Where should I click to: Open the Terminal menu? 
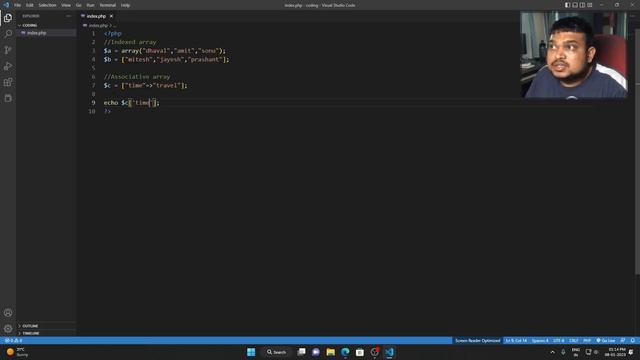[108, 5]
